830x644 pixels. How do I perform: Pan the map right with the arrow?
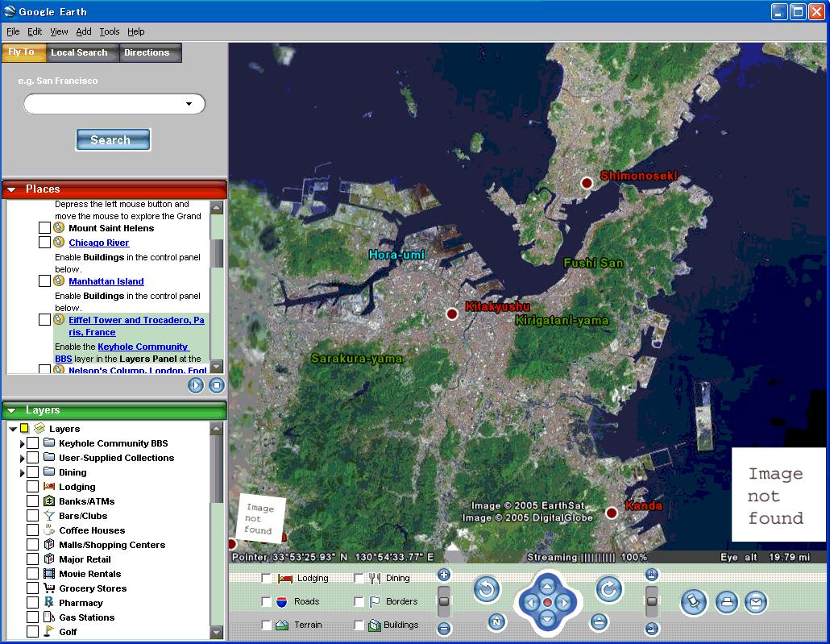[564, 602]
